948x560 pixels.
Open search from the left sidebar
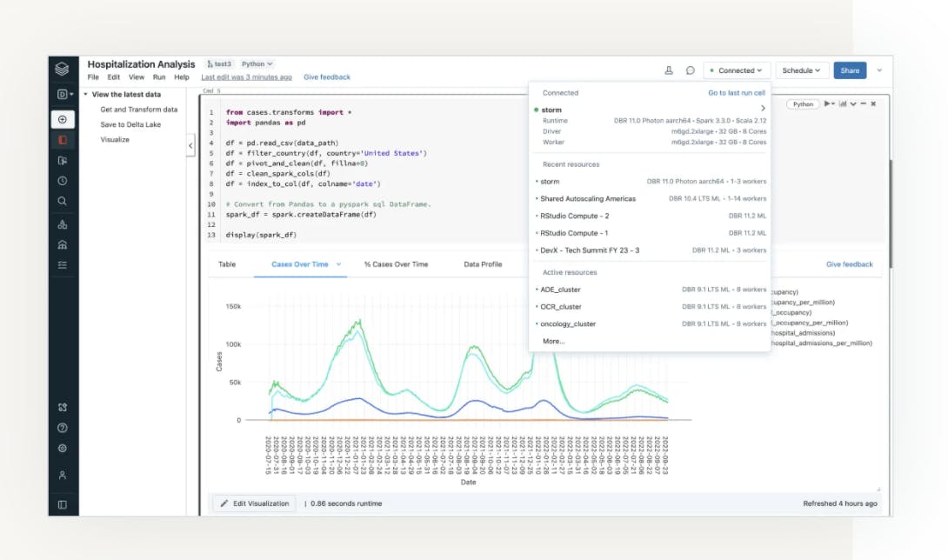pos(62,201)
